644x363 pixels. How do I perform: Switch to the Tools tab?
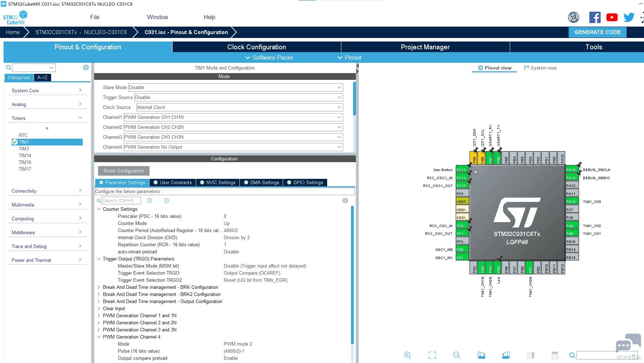594,47
